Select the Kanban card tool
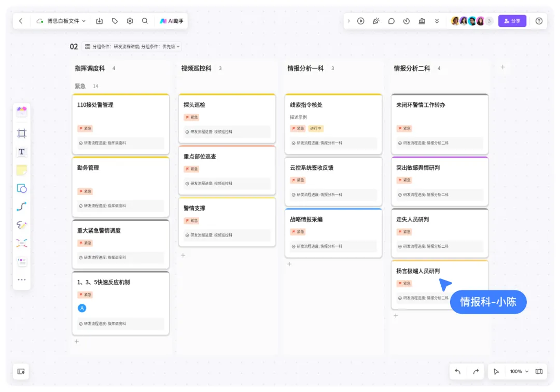560x392 pixels. click(x=22, y=261)
